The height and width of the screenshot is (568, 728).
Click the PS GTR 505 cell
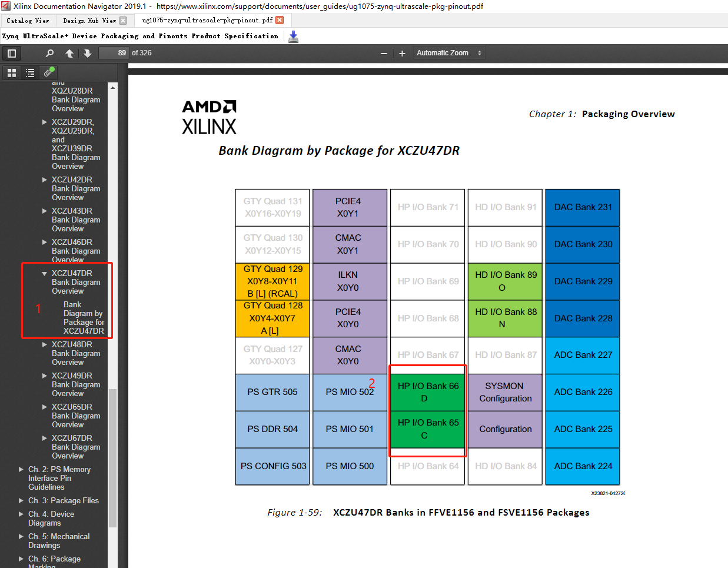tap(272, 392)
